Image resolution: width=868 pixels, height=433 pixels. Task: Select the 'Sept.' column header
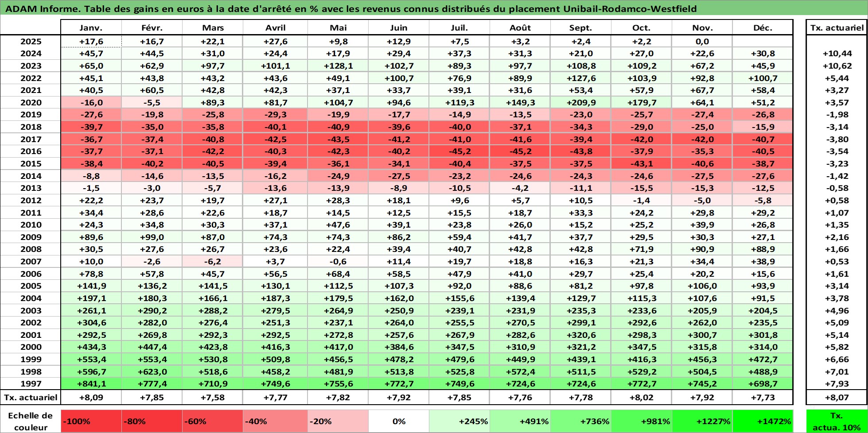tap(581, 27)
